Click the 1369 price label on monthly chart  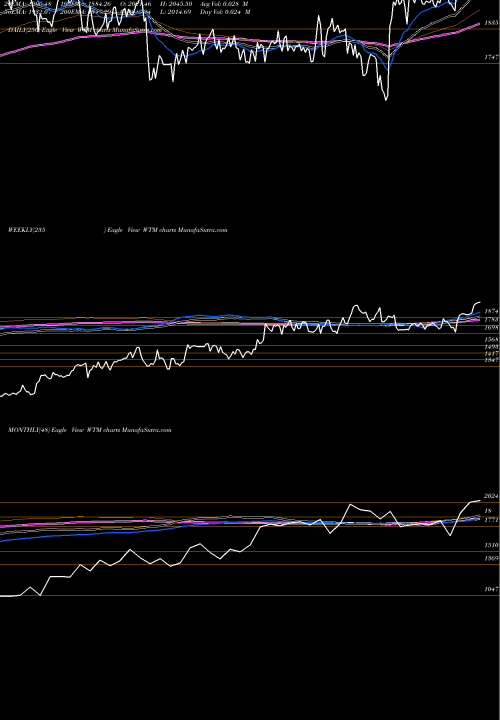491,559
